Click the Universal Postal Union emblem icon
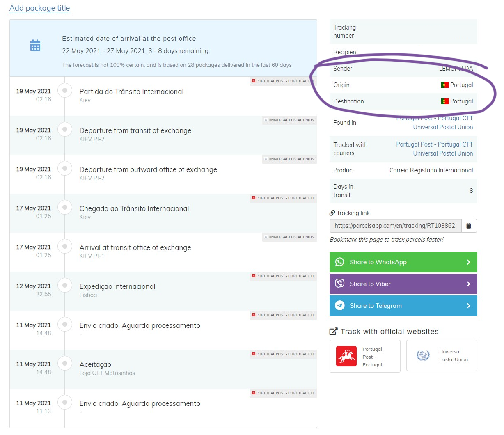 pos(423,355)
